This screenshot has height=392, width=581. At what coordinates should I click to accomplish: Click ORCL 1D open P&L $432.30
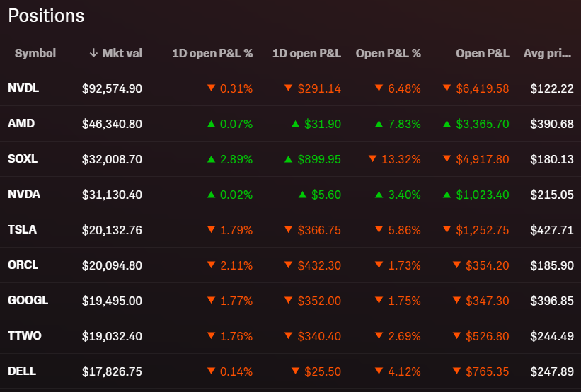pos(319,265)
